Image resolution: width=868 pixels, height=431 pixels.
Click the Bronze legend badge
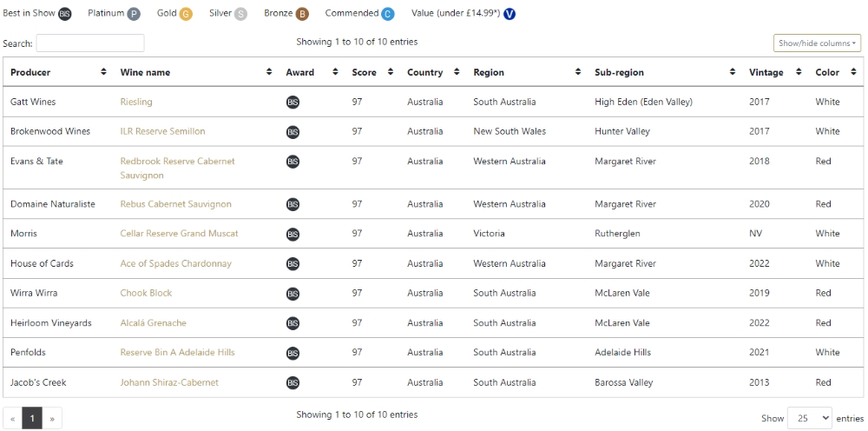(x=302, y=14)
